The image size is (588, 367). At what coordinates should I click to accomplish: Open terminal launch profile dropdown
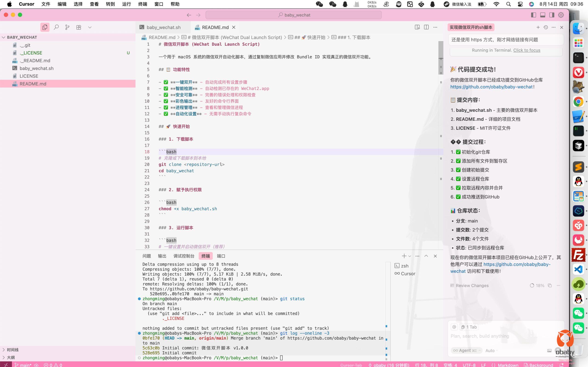[410, 256]
